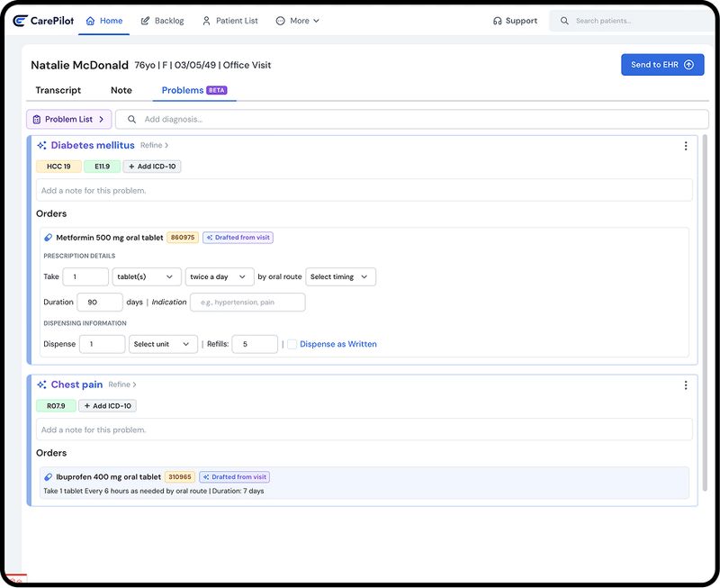
Task: Click the Send to EHR button
Action: (x=662, y=64)
